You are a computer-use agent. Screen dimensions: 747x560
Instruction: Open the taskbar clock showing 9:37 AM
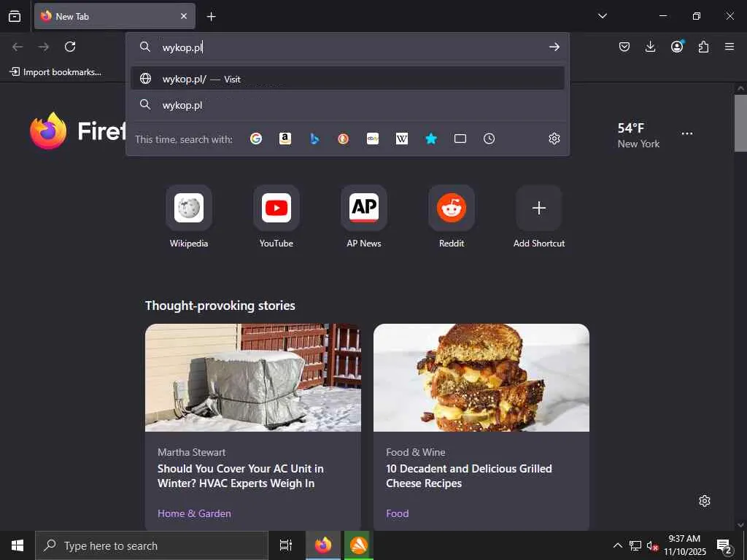click(684, 545)
